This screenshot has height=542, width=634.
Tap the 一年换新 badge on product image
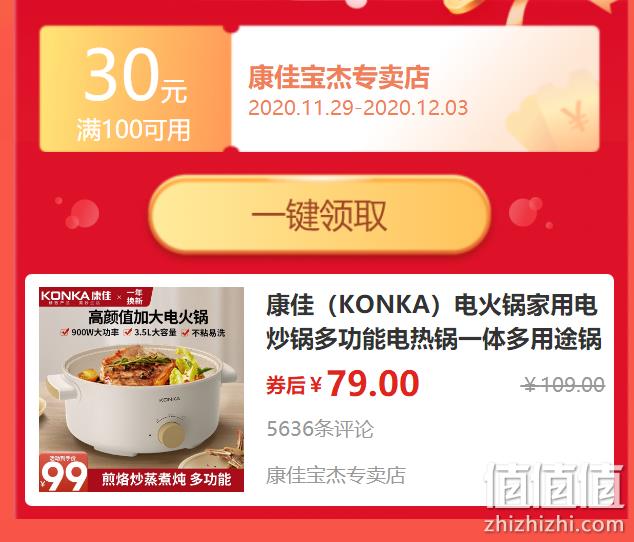(135, 296)
